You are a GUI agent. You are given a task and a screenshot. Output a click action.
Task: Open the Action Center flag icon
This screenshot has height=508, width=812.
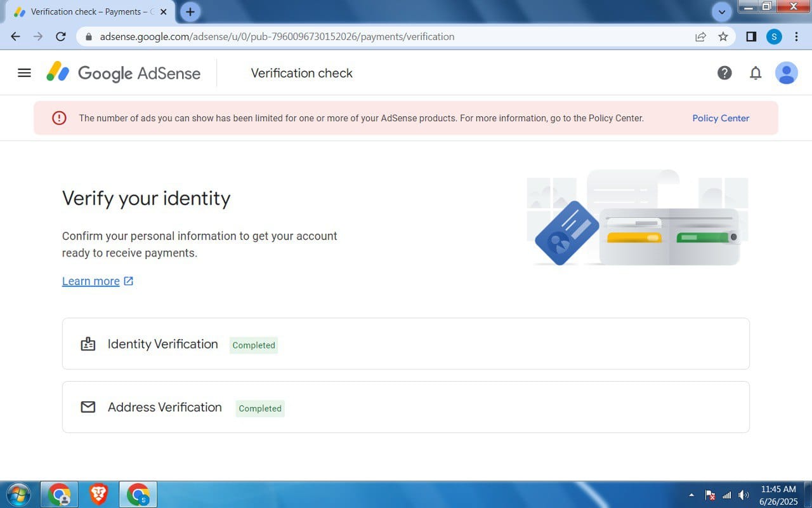(x=710, y=495)
